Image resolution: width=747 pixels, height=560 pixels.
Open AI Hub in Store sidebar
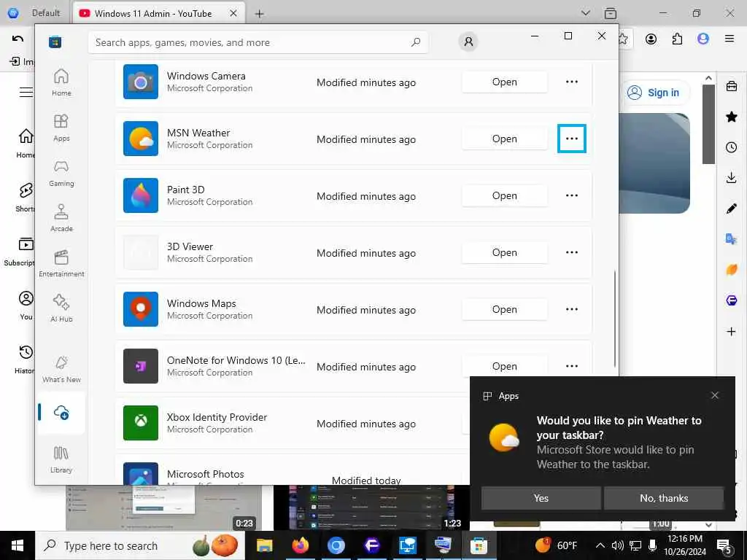tap(61, 308)
